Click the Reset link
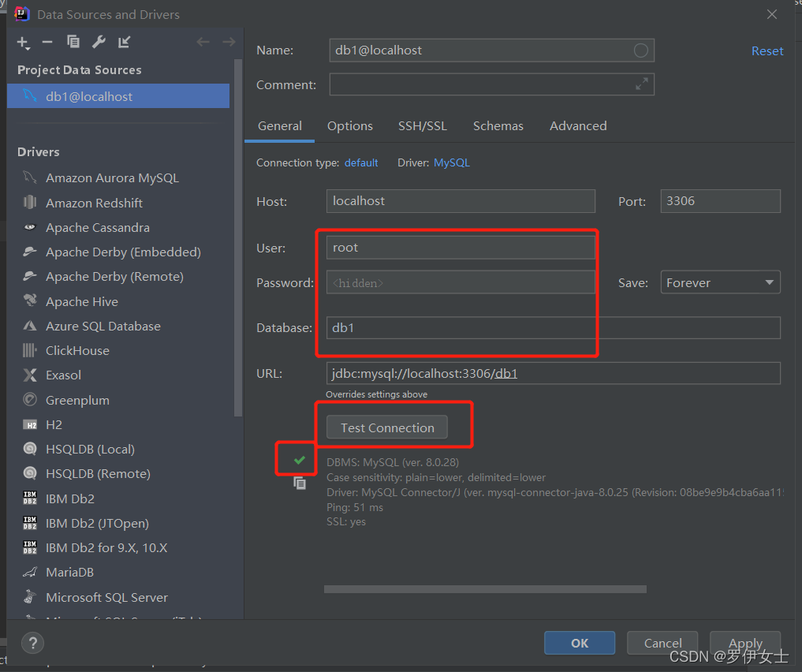Viewport: 802px width, 672px height. click(767, 51)
